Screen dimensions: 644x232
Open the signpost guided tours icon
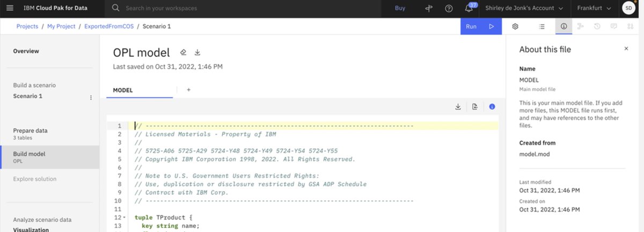tap(428, 9)
